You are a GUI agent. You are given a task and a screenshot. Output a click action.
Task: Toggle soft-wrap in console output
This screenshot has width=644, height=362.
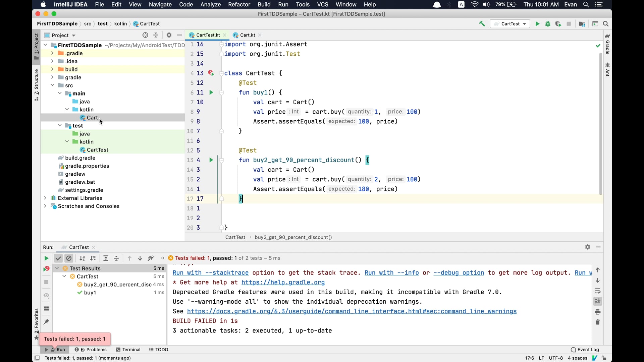pos(598,291)
